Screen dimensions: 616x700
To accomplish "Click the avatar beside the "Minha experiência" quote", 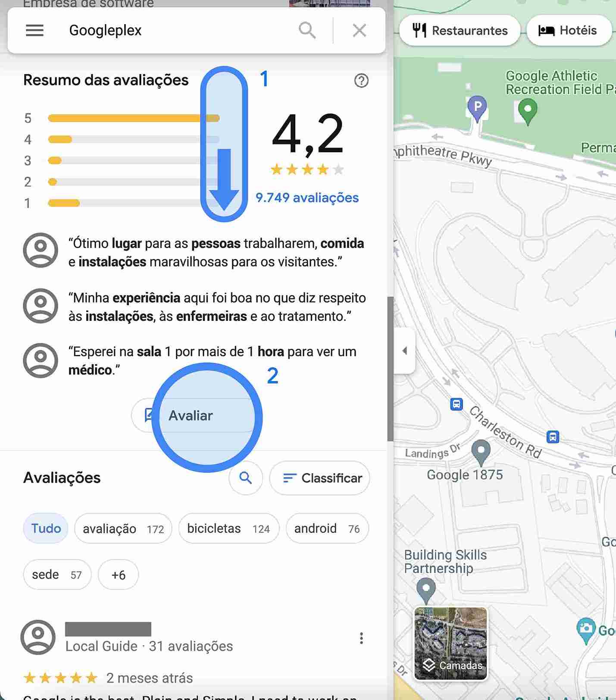I will pyautogui.click(x=41, y=305).
